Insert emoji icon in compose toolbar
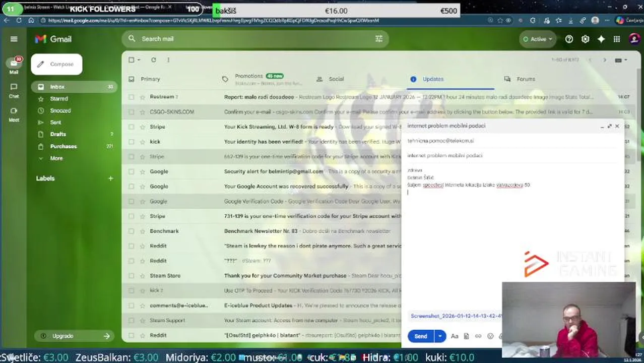The width and height of the screenshot is (644, 363). [x=490, y=336]
